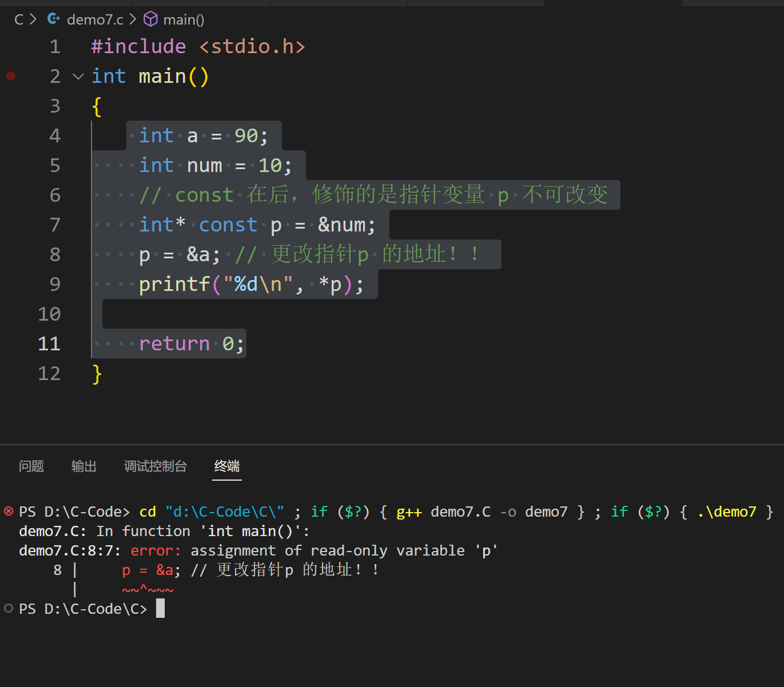Click the "In function 'int main()':" terminal message
The width and height of the screenshot is (784, 687).
point(202,531)
